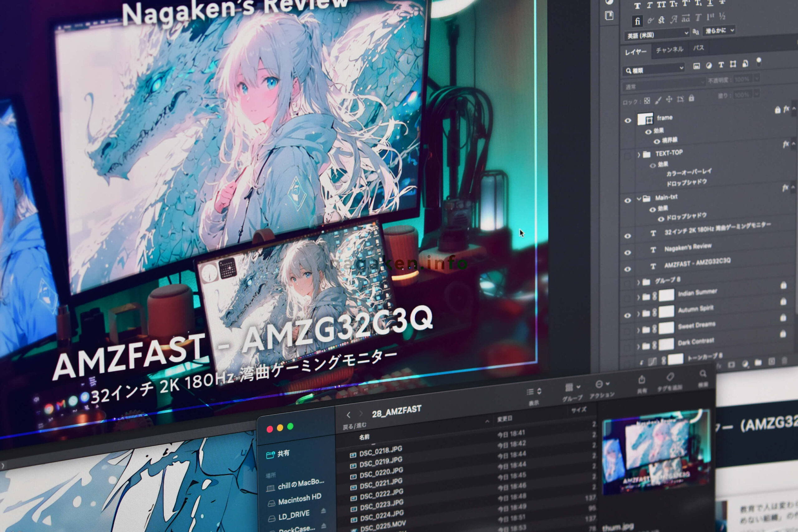The image size is (798, 532).
Task: Select Macintosh HD in Finder sidebar
Action: point(295,500)
